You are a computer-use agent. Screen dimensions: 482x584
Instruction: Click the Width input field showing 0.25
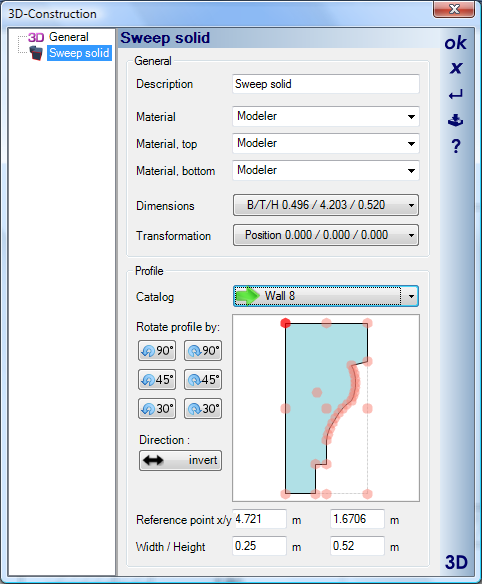click(x=260, y=546)
